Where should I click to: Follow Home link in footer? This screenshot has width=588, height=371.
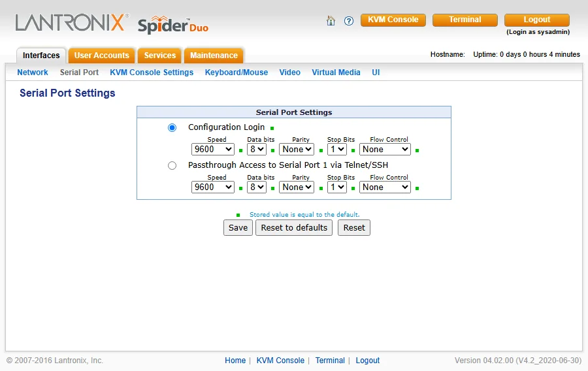tap(235, 361)
